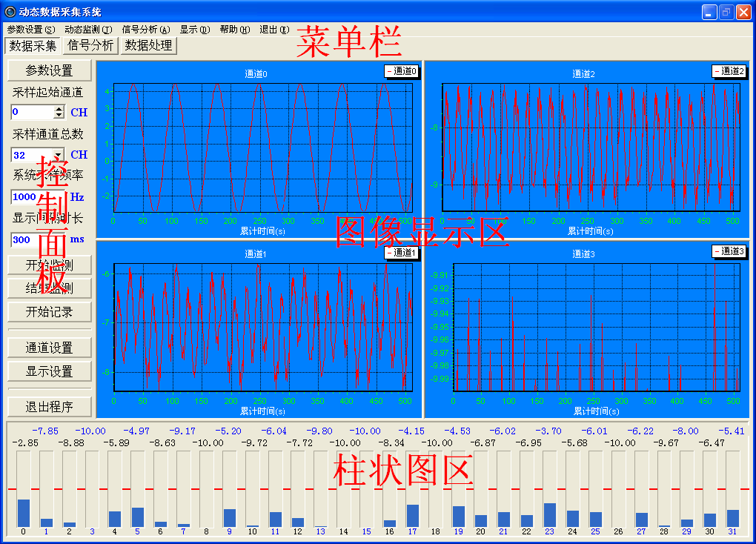Open the 显示设置 button
Screen dimensions: 756x544
click(50, 371)
